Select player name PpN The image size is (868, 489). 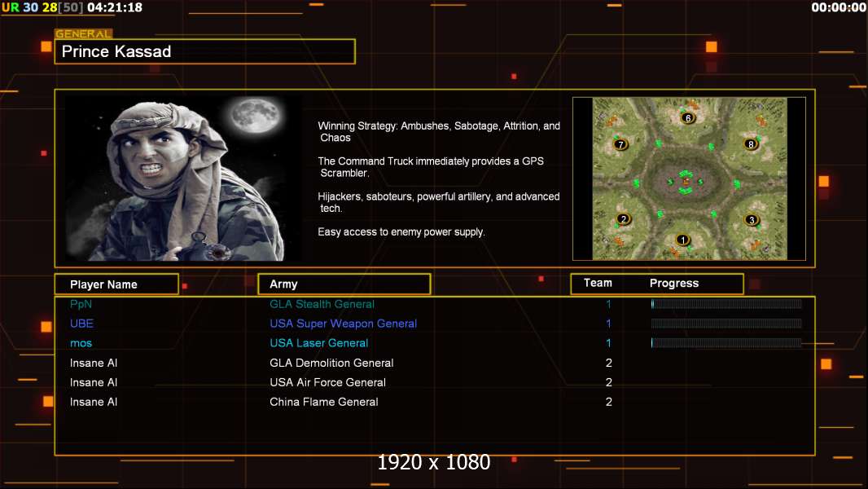click(81, 304)
